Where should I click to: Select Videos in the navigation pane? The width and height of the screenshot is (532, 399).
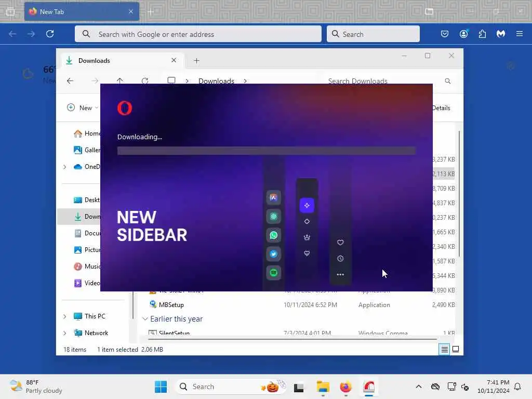(x=87, y=283)
